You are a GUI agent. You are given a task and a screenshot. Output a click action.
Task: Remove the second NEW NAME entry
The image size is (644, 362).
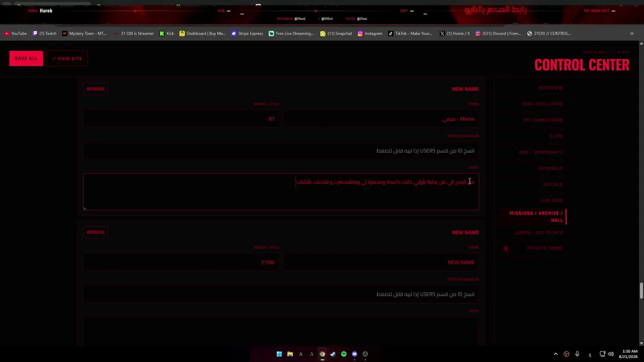[96, 232]
